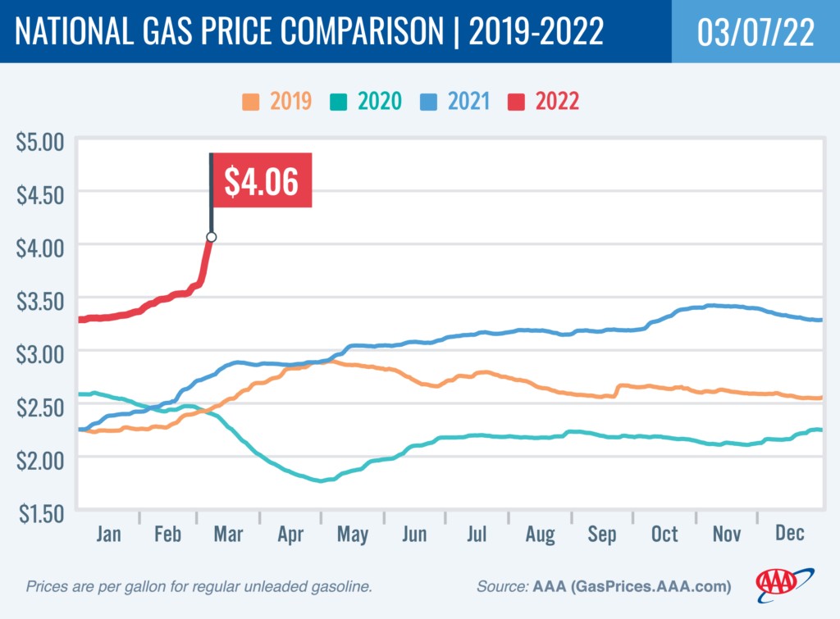Screen dimensions: 840x619
Task: Click the Jul month label
Action: (x=477, y=534)
